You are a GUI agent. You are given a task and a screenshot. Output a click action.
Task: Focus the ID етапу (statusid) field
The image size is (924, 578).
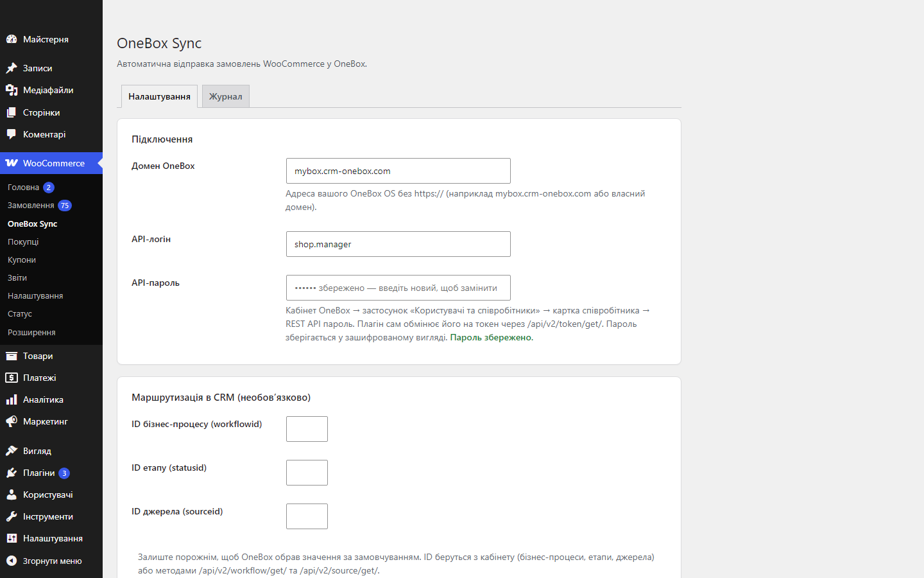pos(307,473)
